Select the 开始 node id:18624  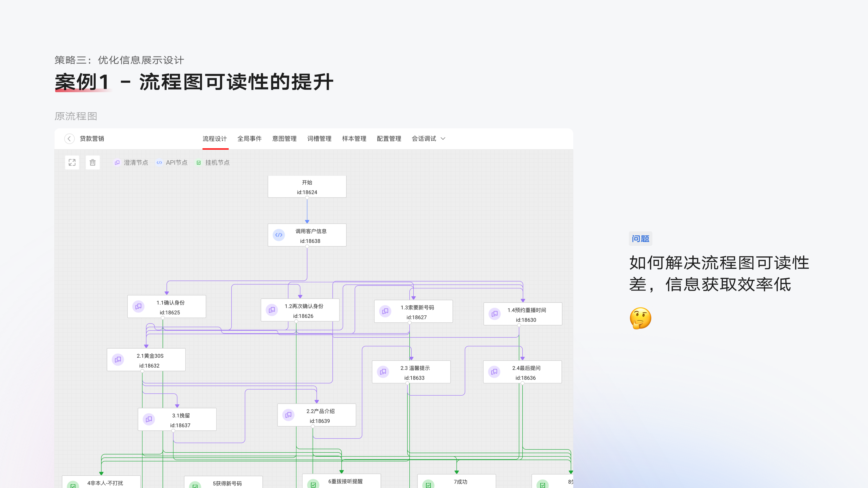[x=307, y=187]
